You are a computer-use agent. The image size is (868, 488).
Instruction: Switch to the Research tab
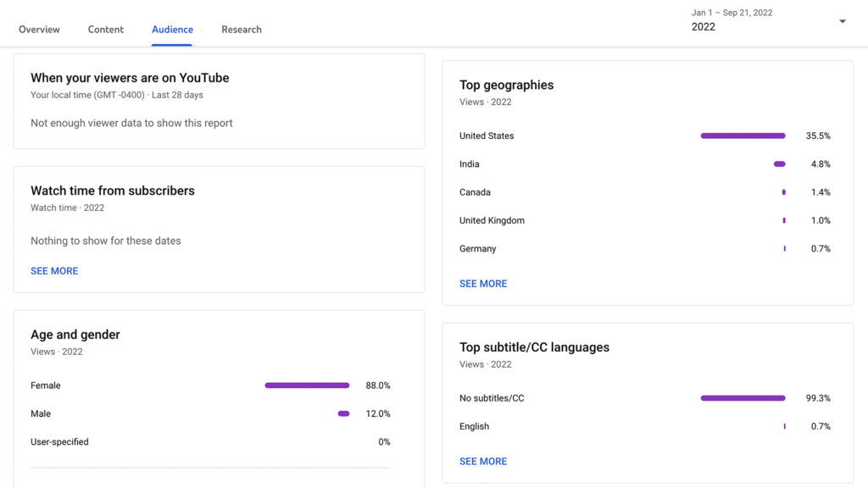[241, 29]
